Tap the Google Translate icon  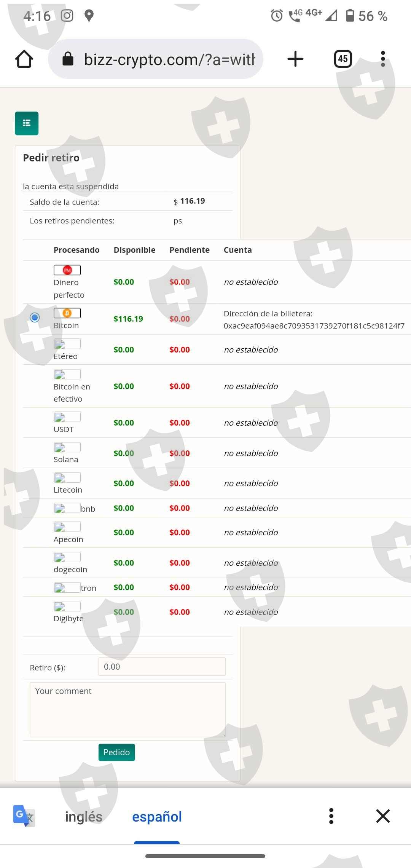click(24, 815)
